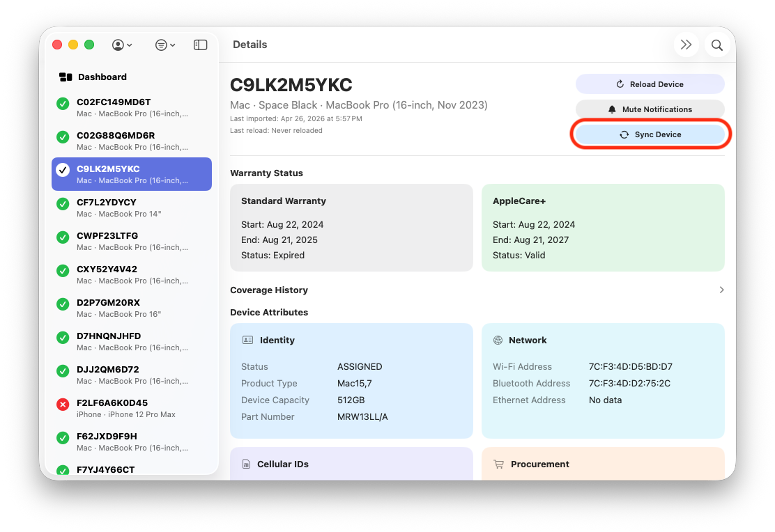The width and height of the screenshot is (775, 532).
Task: Click the Network globe icon
Action: click(x=498, y=340)
